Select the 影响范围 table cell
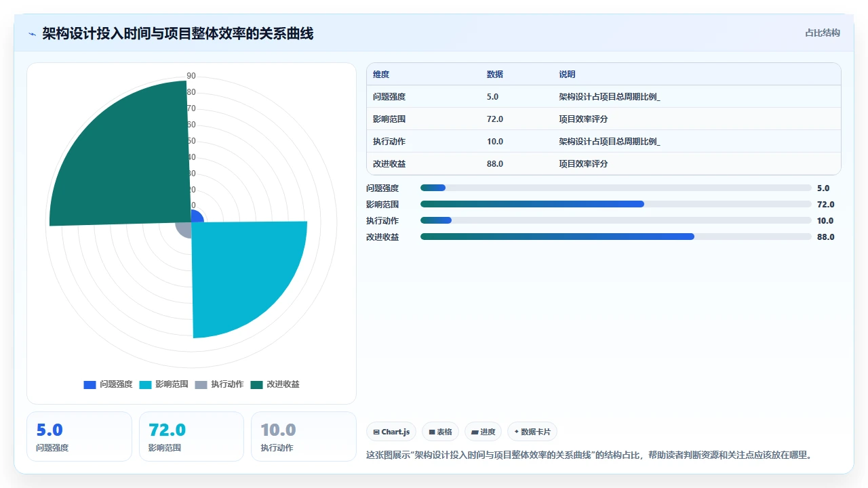 click(389, 119)
